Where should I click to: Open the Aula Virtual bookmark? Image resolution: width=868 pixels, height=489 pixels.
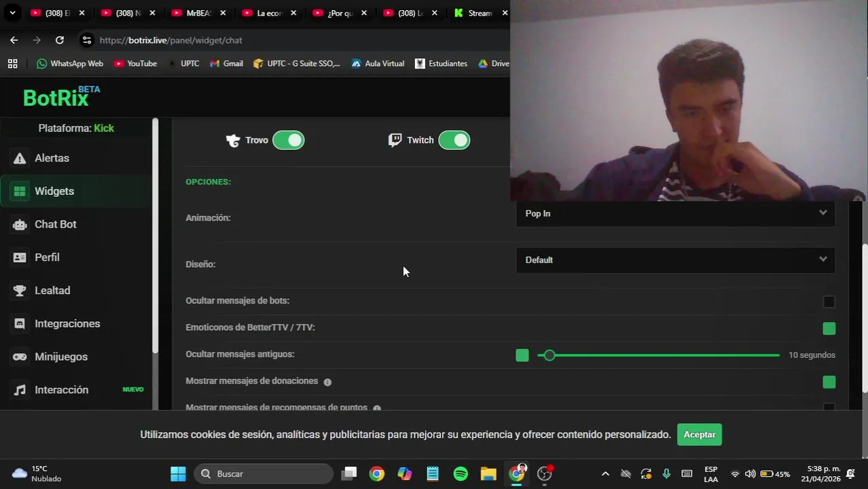click(378, 63)
